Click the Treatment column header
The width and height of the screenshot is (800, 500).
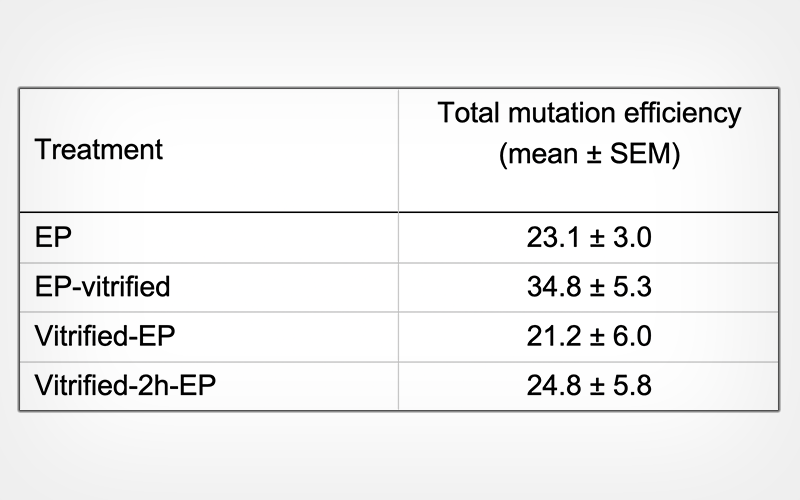[98, 150]
